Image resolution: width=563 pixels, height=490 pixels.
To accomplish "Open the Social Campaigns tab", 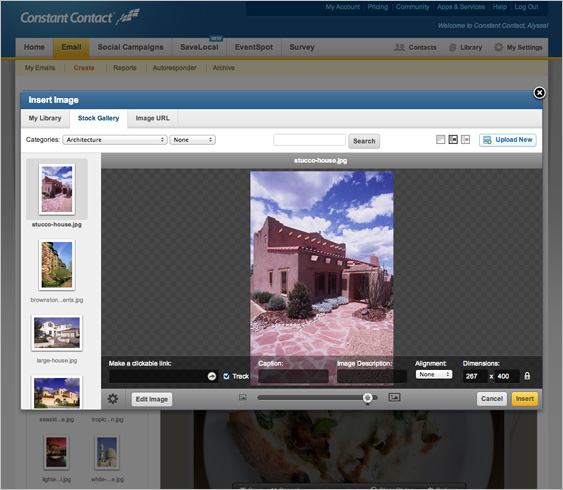I will click(x=130, y=47).
